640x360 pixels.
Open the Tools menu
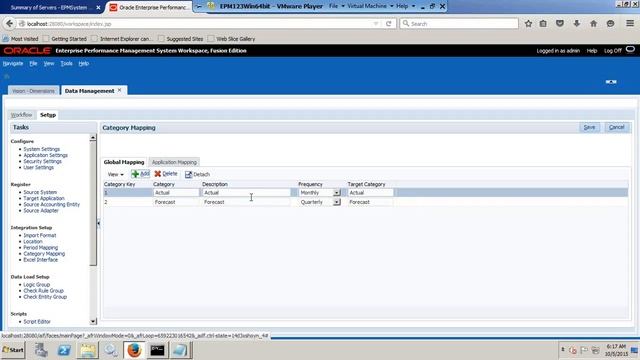66,64
